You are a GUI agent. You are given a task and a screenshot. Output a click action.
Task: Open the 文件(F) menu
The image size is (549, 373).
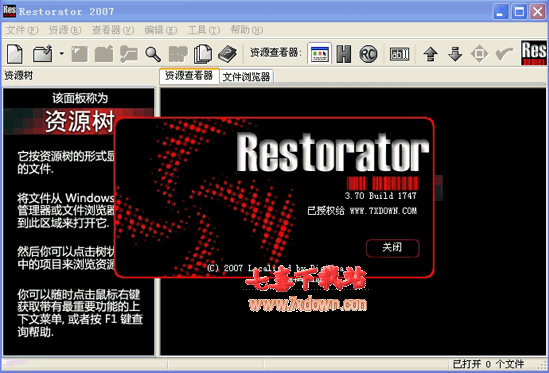point(22,30)
